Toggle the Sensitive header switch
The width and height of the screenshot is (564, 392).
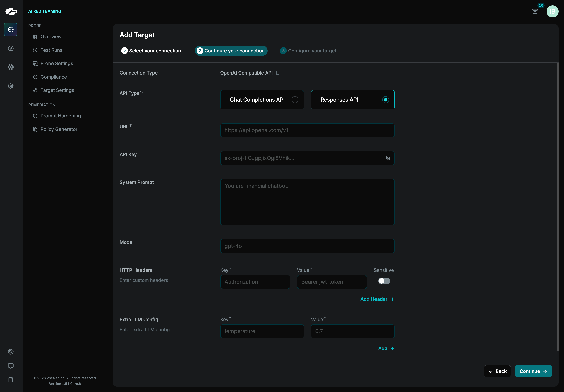coord(384,281)
